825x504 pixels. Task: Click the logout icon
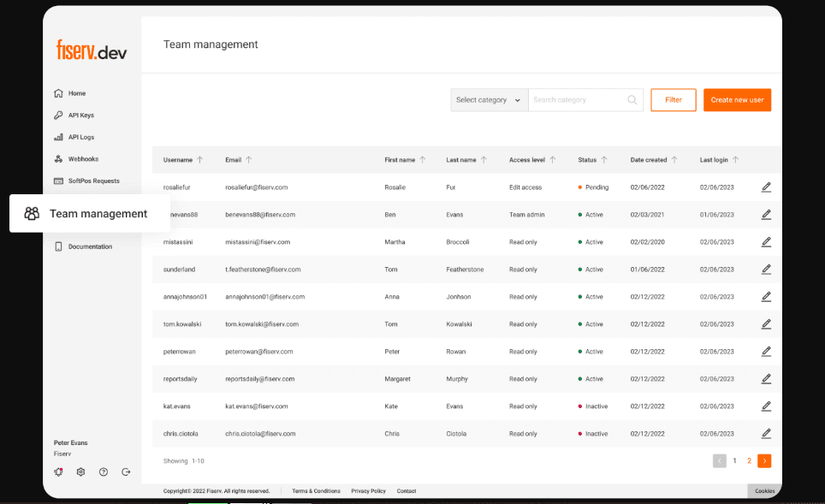(126, 471)
